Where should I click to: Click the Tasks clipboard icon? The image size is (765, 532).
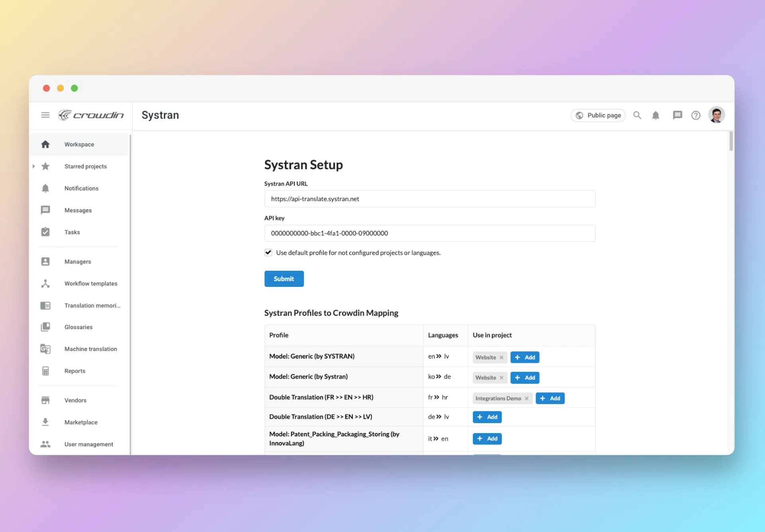coord(45,232)
